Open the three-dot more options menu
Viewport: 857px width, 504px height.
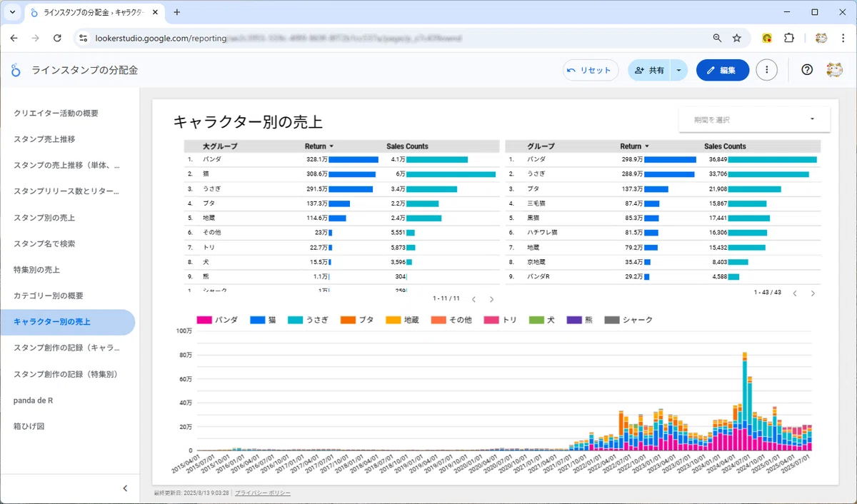tap(766, 70)
